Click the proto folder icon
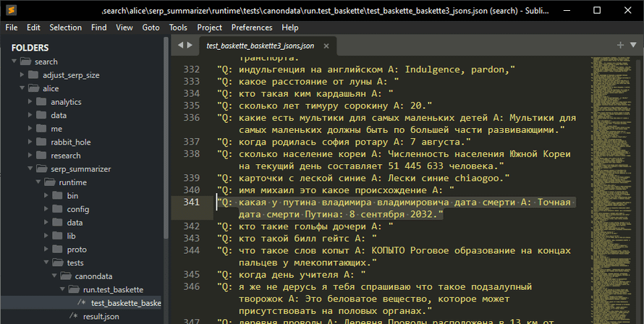The width and height of the screenshot is (644, 324). [x=57, y=250]
